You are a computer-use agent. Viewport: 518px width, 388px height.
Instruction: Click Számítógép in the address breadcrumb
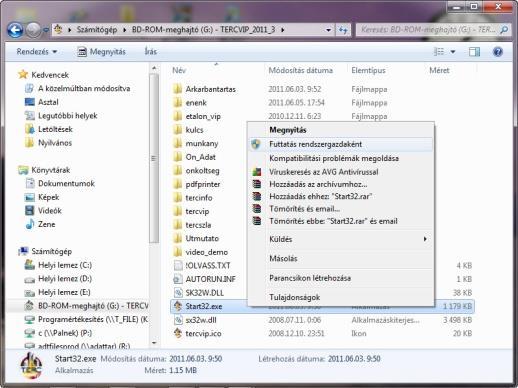[97, 30]
